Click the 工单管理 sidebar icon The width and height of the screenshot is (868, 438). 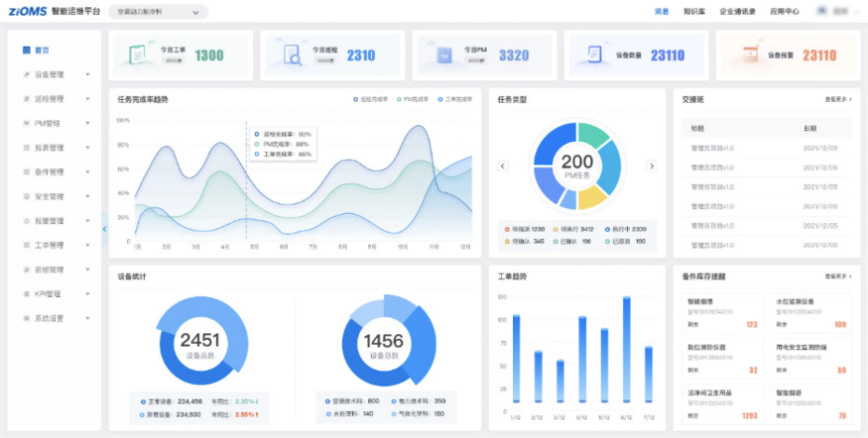[x=26, y=245]
